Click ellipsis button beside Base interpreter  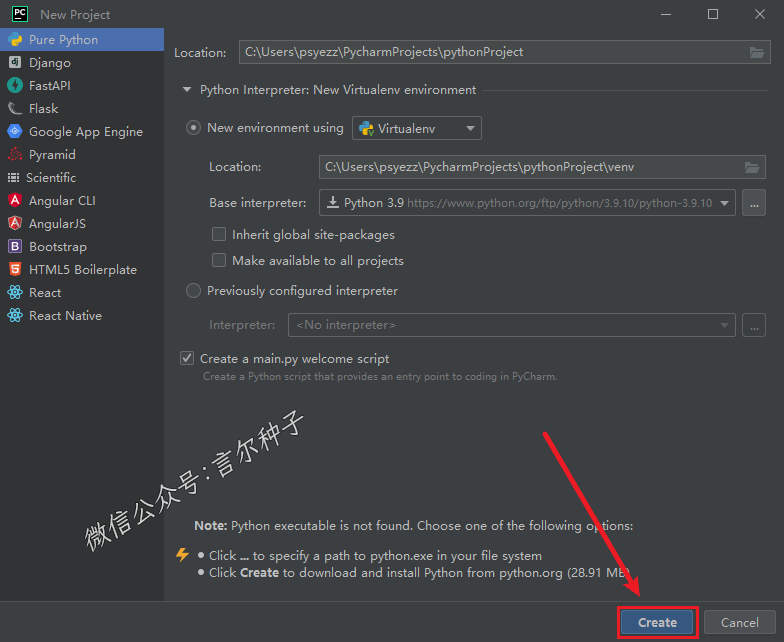point(754,202)
